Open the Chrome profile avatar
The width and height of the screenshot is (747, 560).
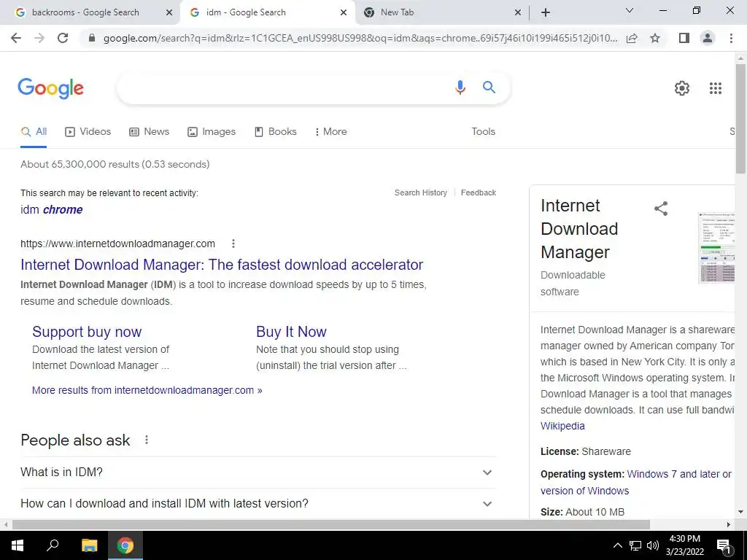pos(708,38)
